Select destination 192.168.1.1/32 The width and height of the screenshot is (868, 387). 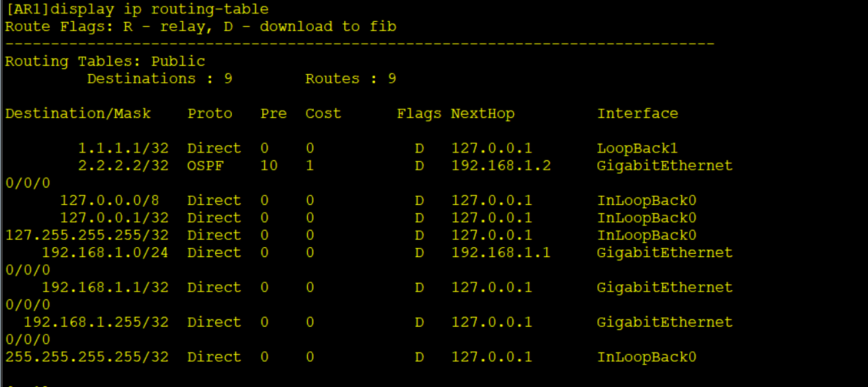click(105, 287)
